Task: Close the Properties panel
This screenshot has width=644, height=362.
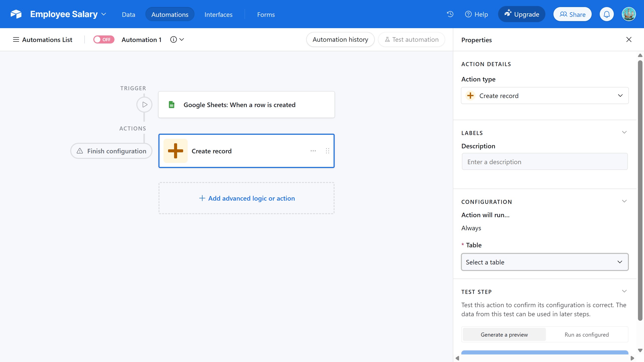Action: point(629,39)
